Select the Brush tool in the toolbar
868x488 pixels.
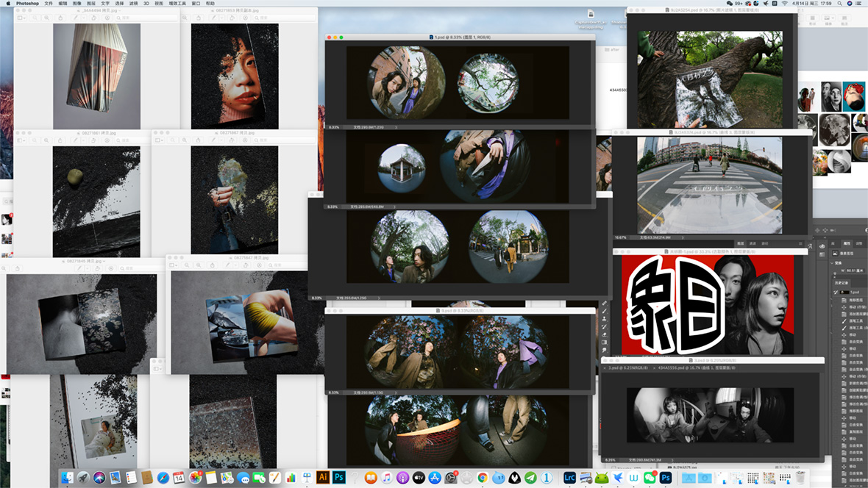605,311
